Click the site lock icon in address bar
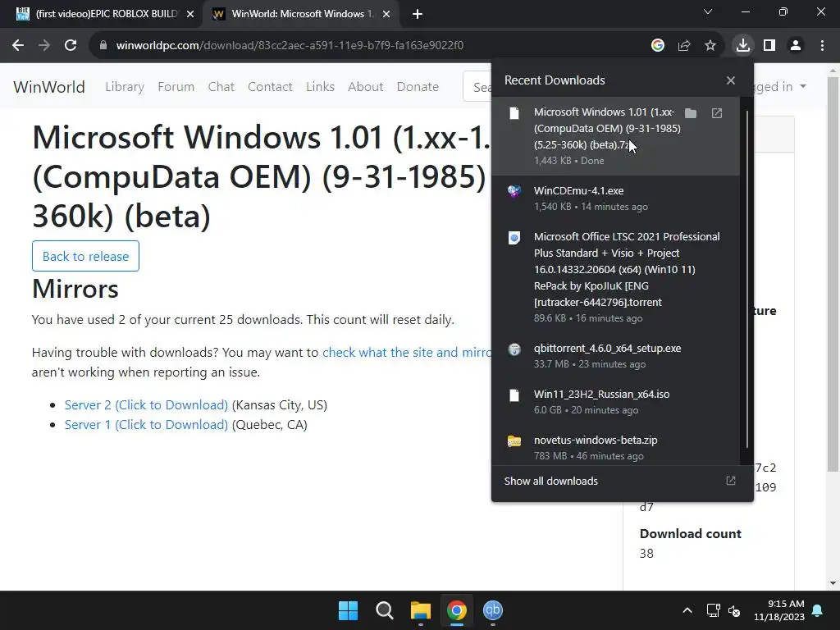840x630 pixels. [x=103, y=46]
